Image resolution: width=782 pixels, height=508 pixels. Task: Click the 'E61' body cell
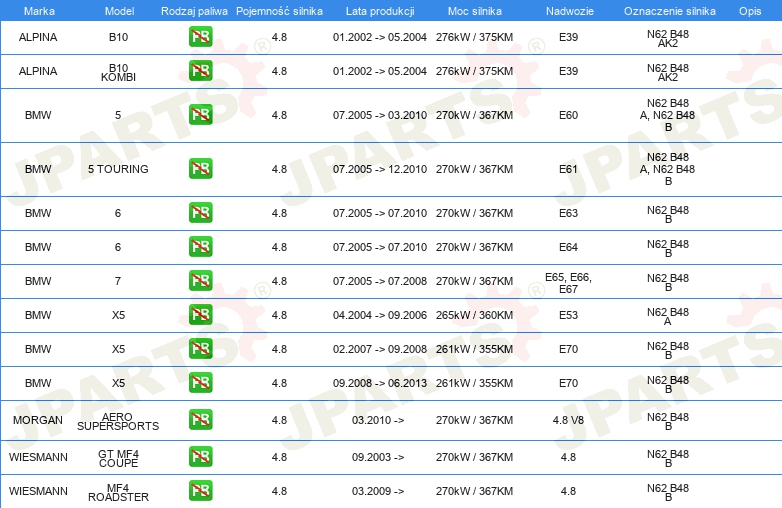[568, 169]
